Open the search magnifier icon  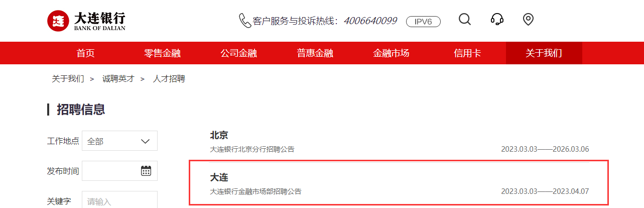coord(465,19)
